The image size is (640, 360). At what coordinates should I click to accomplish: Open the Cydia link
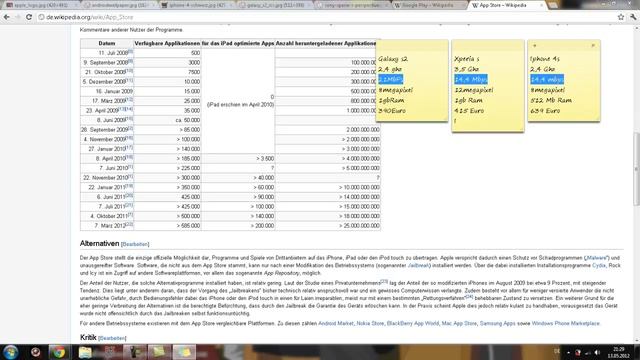tap(599, 265)
